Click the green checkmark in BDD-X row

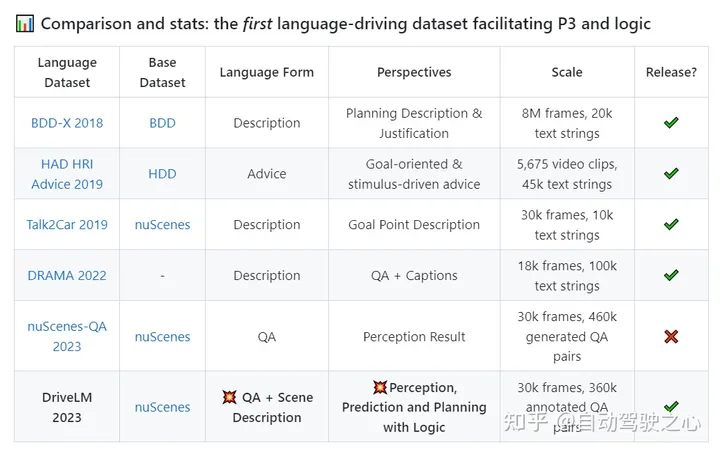(671, 123)
